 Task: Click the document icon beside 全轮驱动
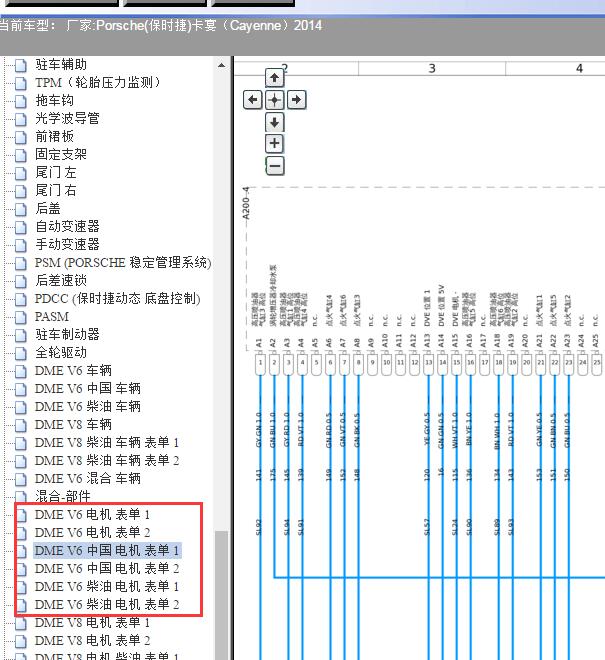tap(21, 353)
